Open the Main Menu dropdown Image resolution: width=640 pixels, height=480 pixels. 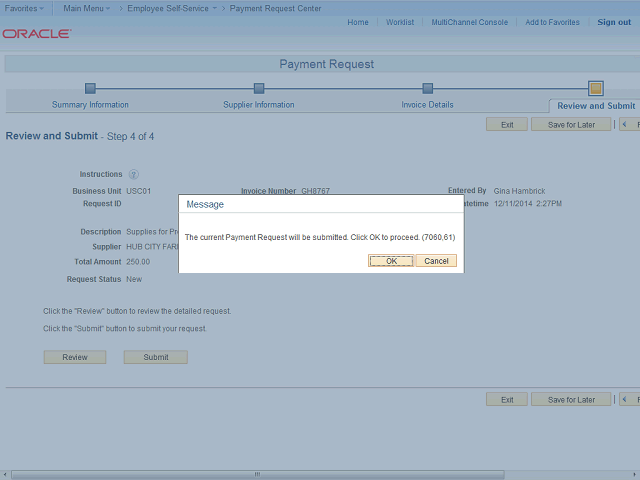click(86, 8)
